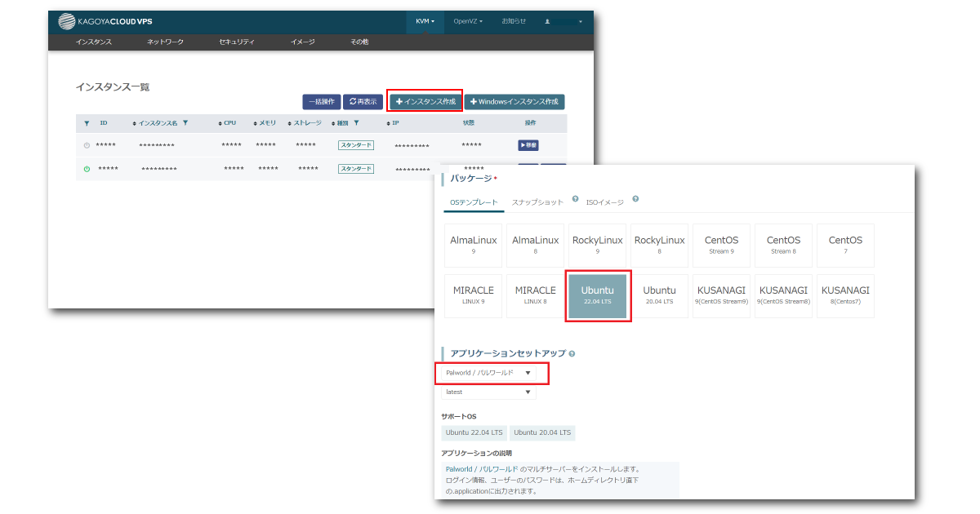Click the filter icon next to インスタンス名
The width and height of the screenshot is (980, 514).
[185, 123]
